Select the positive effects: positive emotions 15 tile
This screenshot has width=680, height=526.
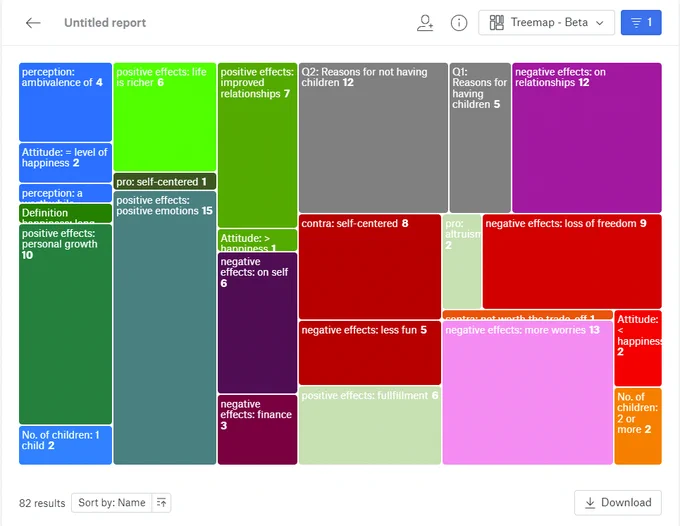click(x=165, y=328)
